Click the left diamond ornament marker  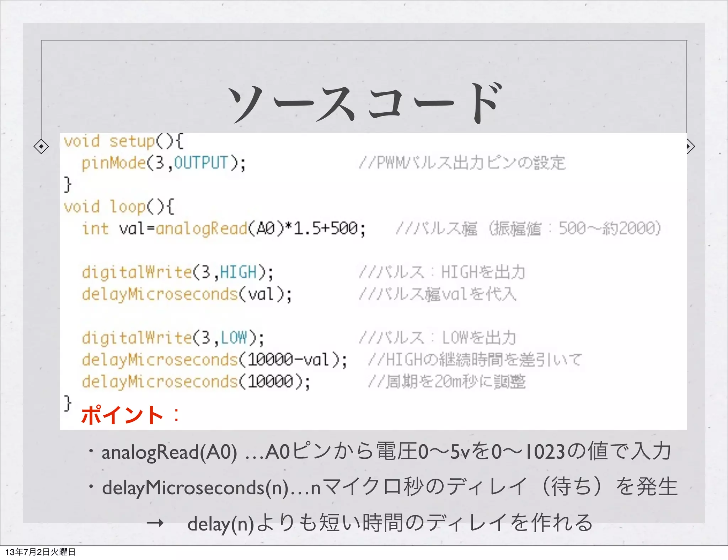pos(41,146)
